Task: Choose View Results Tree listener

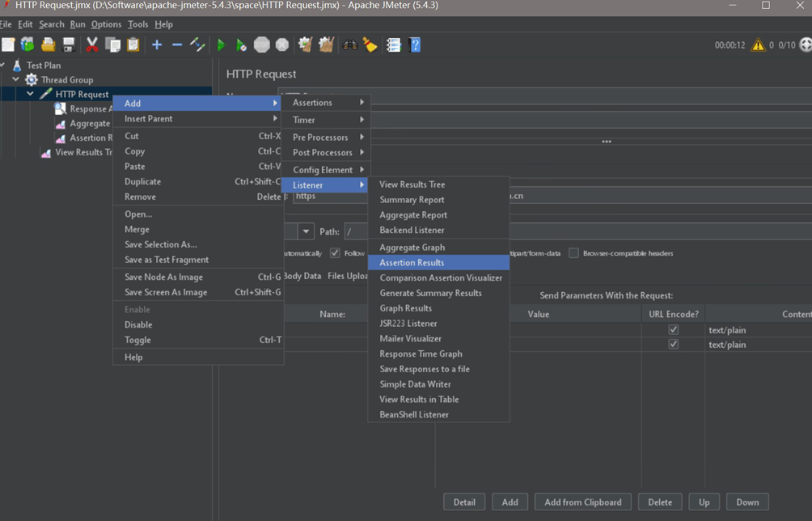Action: (412, 184)
